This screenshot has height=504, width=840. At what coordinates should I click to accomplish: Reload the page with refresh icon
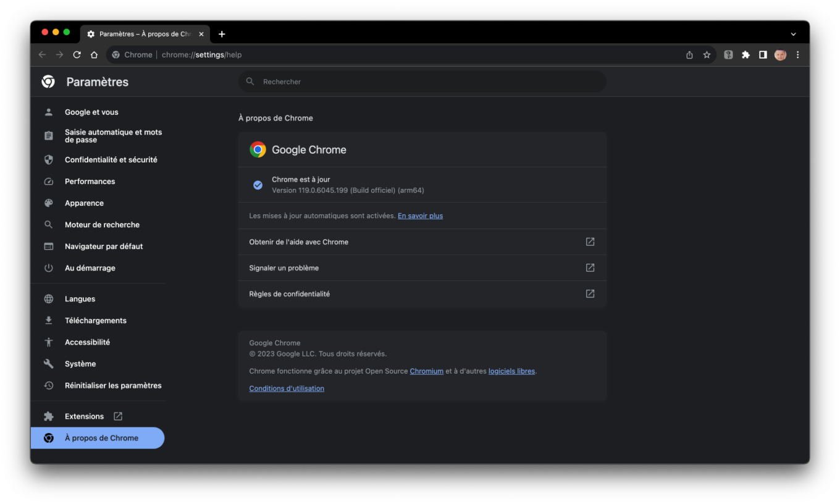(x=77, y=55)
